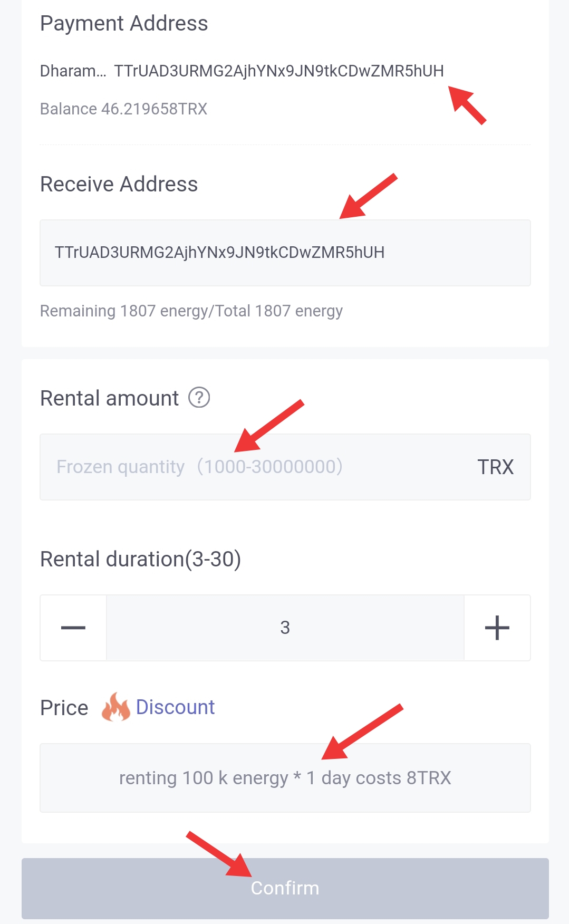Tap the payment address TTrUAD3U... text
The height and width of the screenshot is (924, 569).
pyautogui.click(x=279, y=71)
